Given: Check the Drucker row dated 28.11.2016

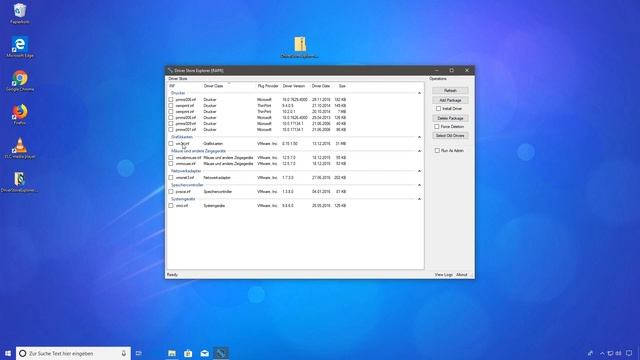Looking at the screenshot, I should [x=171, y=100].
